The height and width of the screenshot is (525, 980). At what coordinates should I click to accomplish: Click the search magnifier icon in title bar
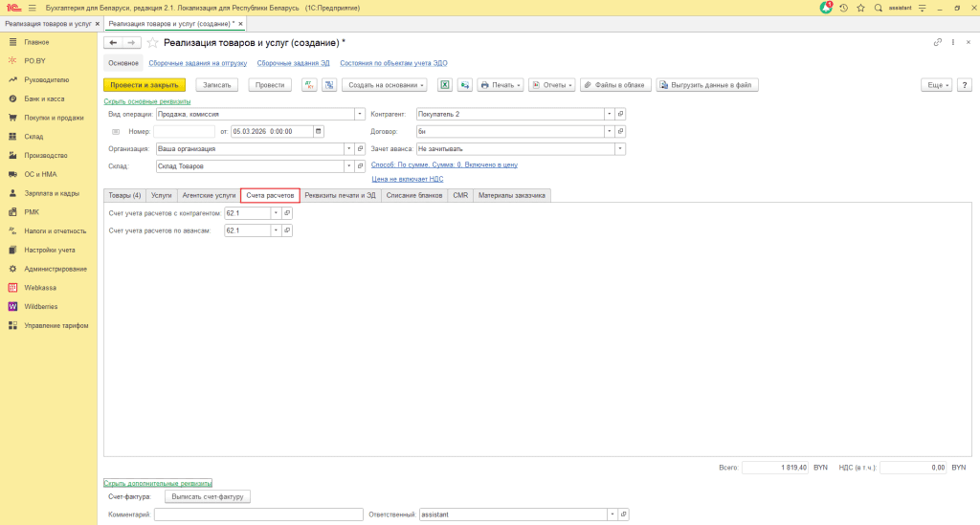878,8
